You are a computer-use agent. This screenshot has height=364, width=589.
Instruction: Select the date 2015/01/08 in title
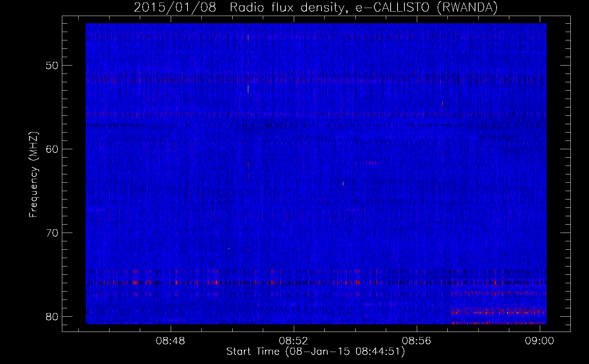175,7
